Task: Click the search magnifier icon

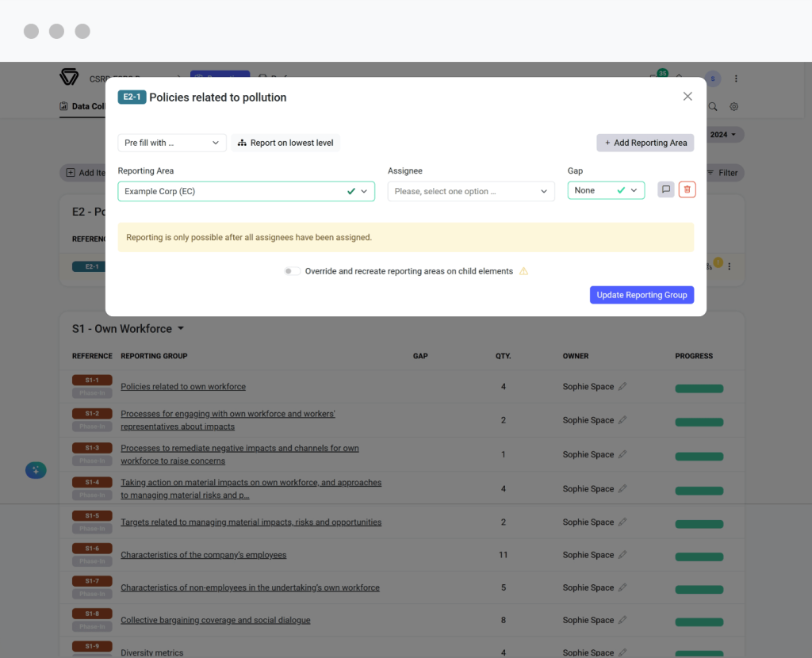Action: (713, 107)
